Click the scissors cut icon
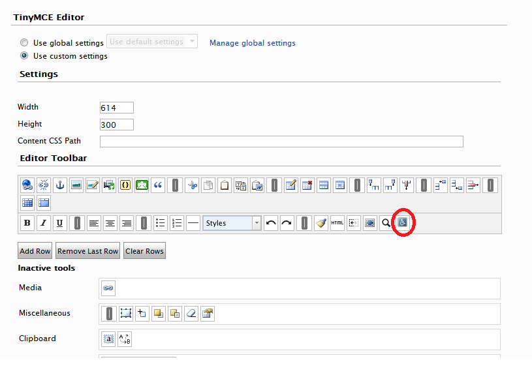 tap(192, 185)
